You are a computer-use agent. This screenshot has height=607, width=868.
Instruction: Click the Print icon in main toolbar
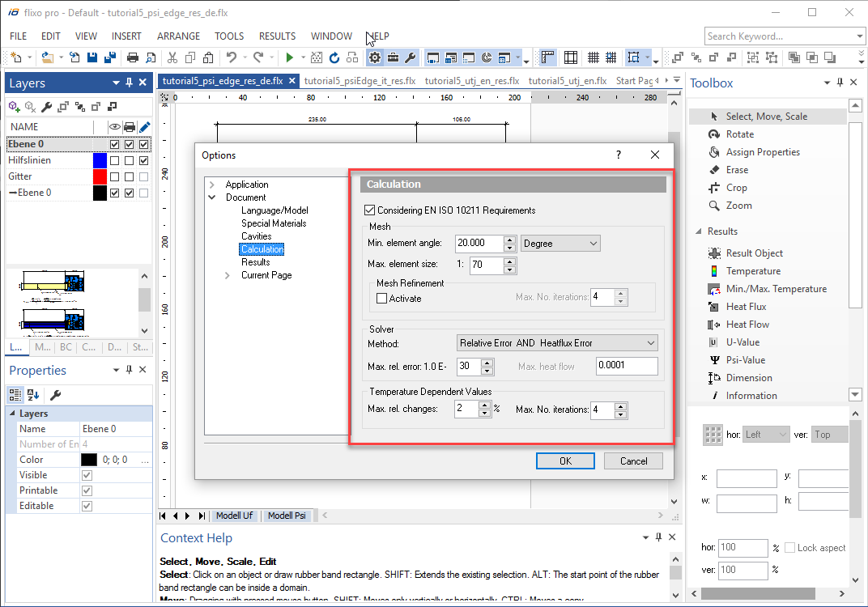coord(132,57)
